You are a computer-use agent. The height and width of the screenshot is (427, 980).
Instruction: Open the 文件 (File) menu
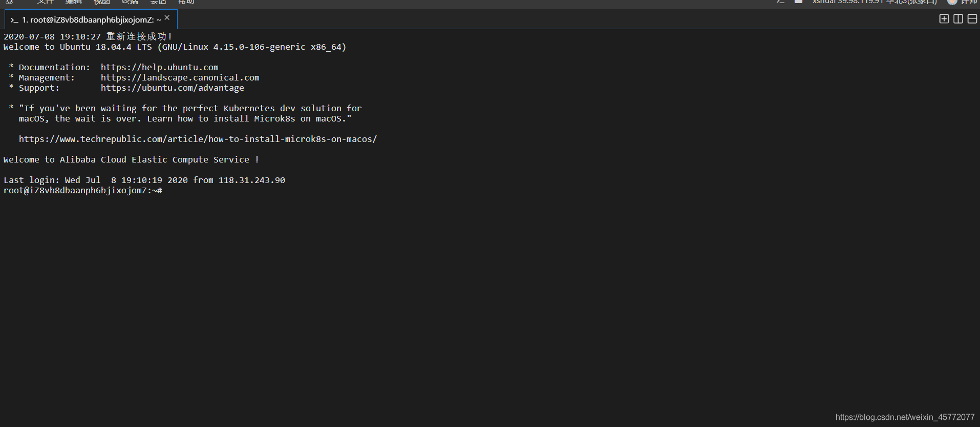pyautogui.click(x=46, y=2)
